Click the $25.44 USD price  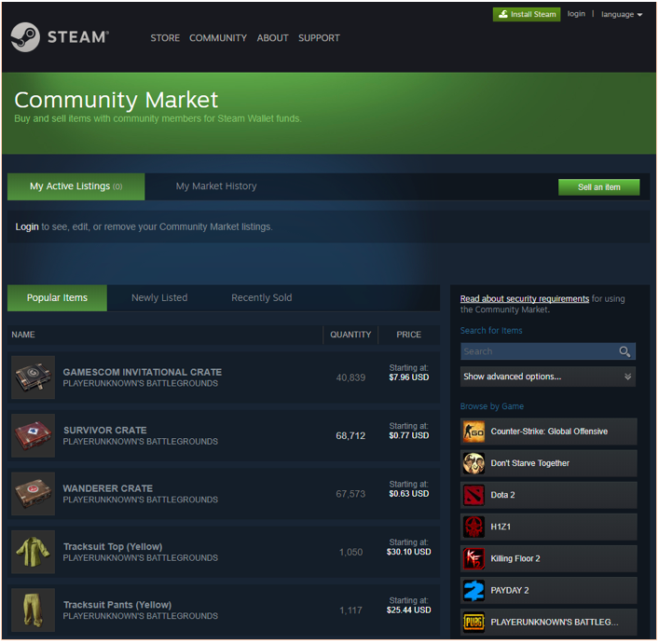[409, 610]
